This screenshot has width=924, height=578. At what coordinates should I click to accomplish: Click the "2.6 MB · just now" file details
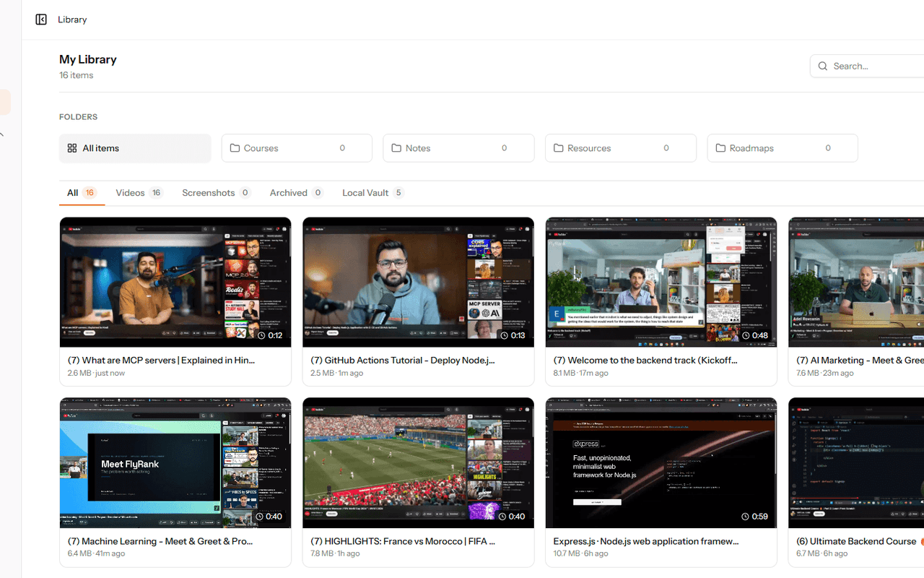click(x=97, y=373)
